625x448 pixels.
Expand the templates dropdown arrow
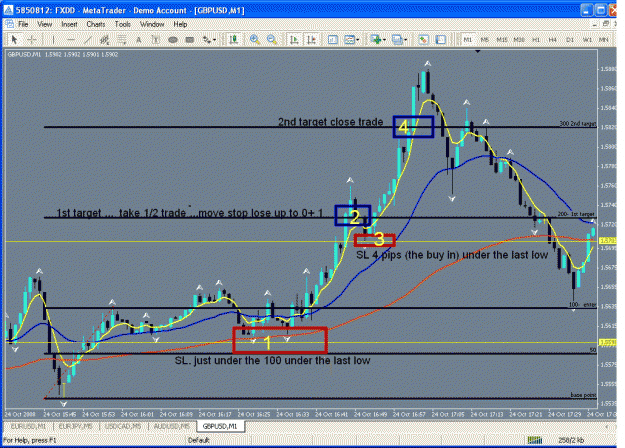(358, 40)
